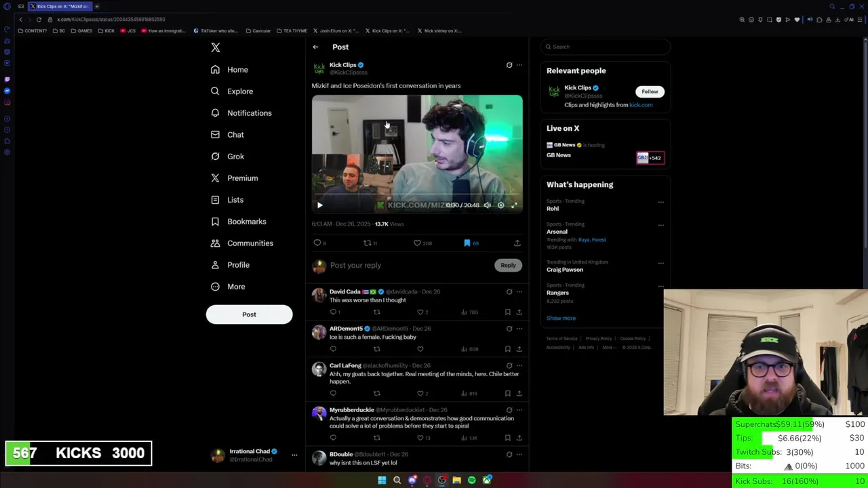
Task: Play the Kick Clips video
Action: coord(320,205)
